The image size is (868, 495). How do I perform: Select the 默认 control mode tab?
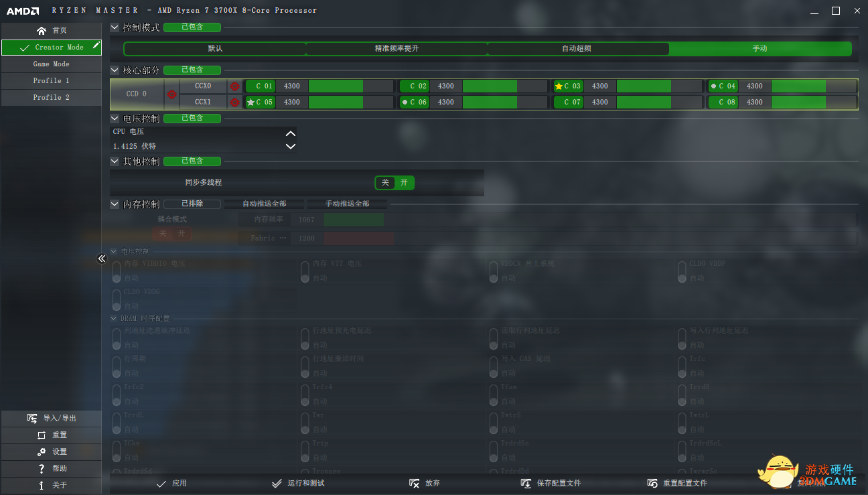tap(215, 49)
